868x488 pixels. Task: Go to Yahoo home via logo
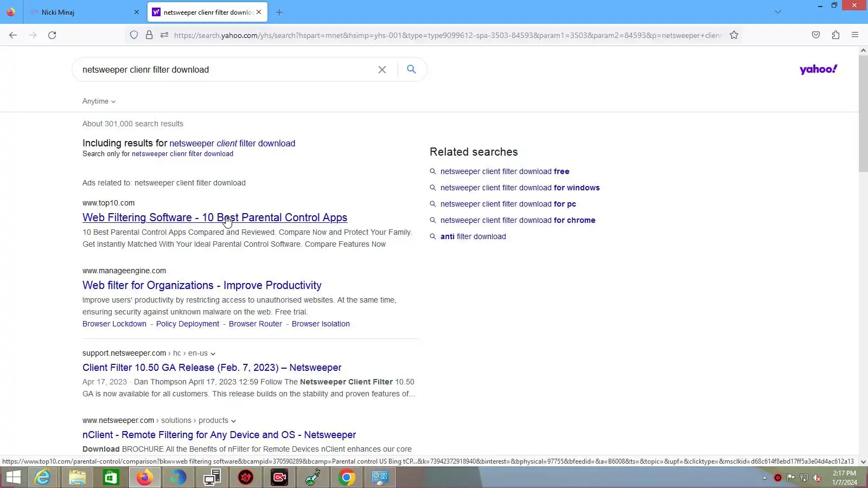coord(818,69)
